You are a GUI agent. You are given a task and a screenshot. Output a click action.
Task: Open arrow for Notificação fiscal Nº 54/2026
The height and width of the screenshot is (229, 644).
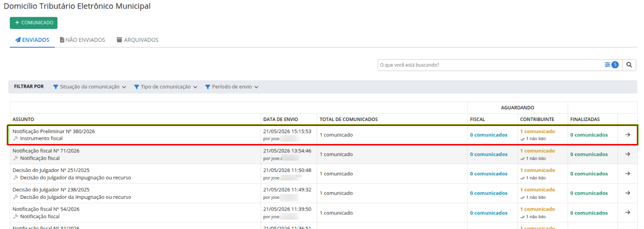(628, 213)
